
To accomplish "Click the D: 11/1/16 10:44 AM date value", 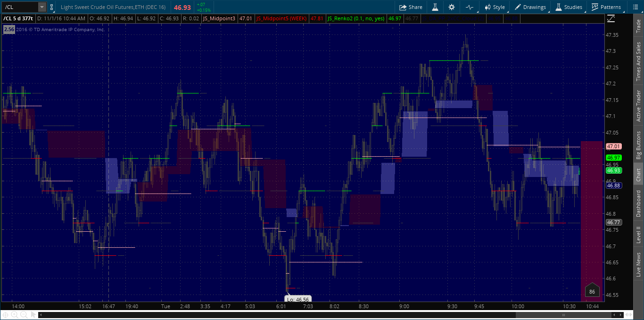I will (x=61, y=18).
